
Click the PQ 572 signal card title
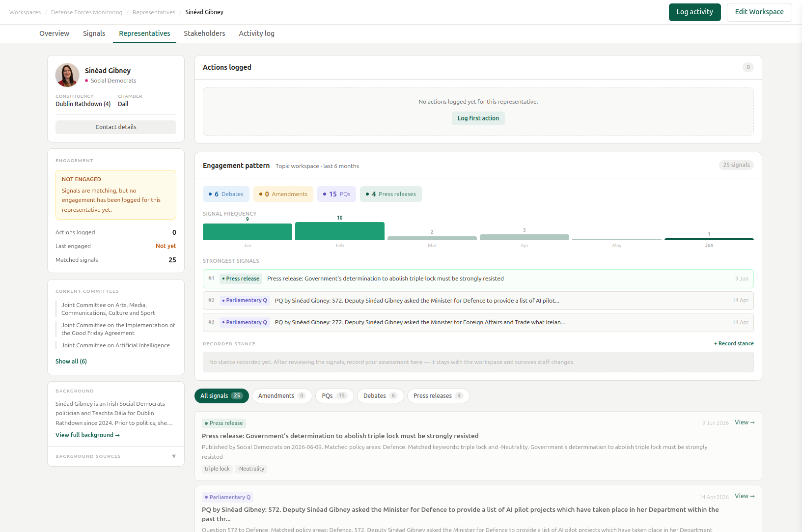pyautogui.click(x=460, y=514)
